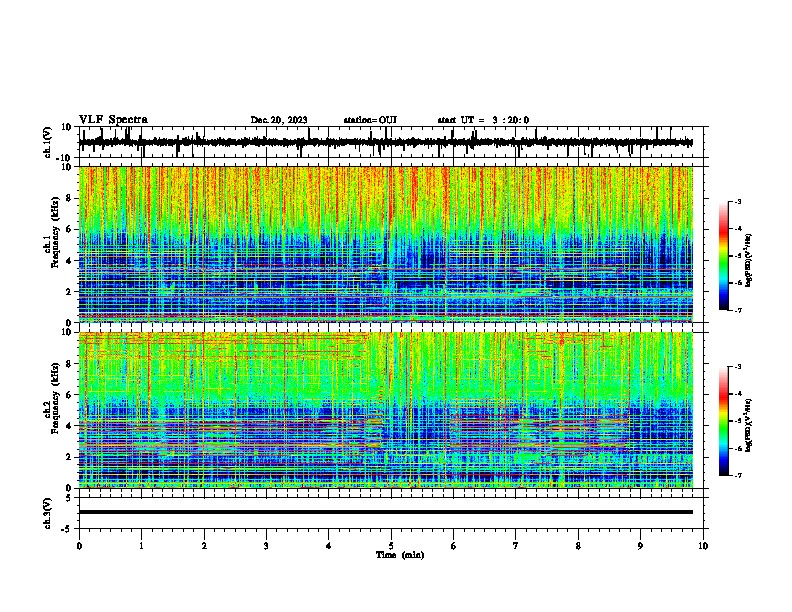Click tick label 4 on the time axis
Image resolution: width=792 pixels, height=612 pixels.
click(329, 546)
